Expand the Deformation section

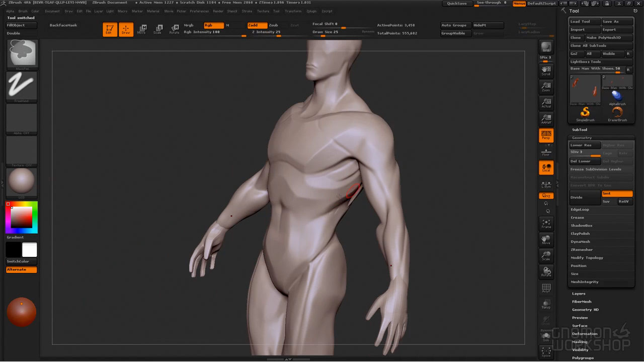[585, 334]
